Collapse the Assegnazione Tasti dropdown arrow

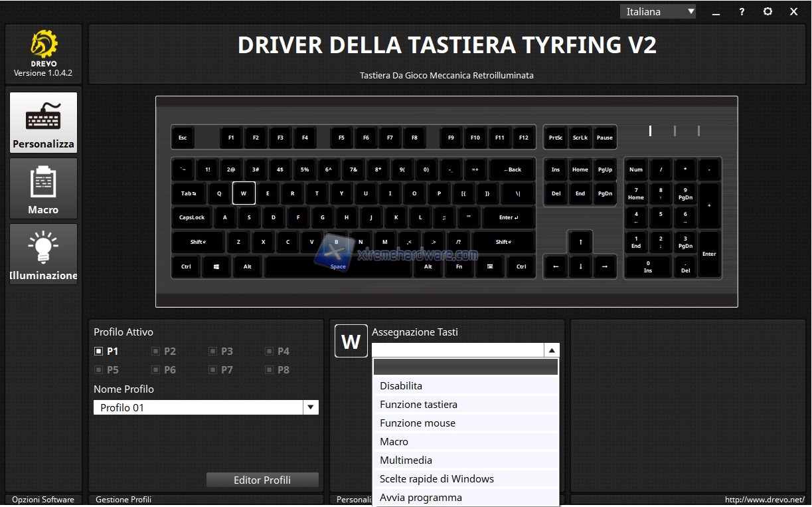point(551,350)
